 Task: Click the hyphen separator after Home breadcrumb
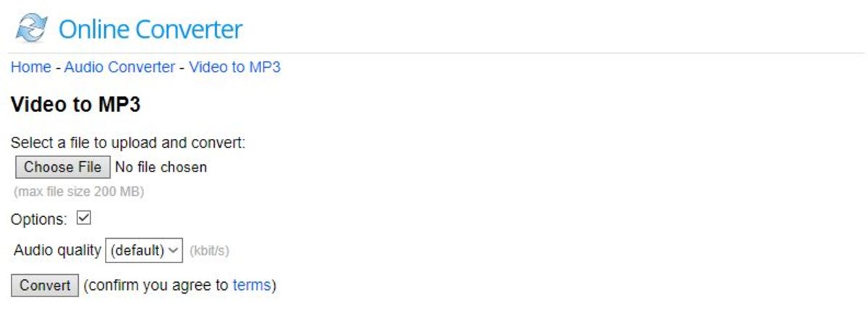point(57,67)
